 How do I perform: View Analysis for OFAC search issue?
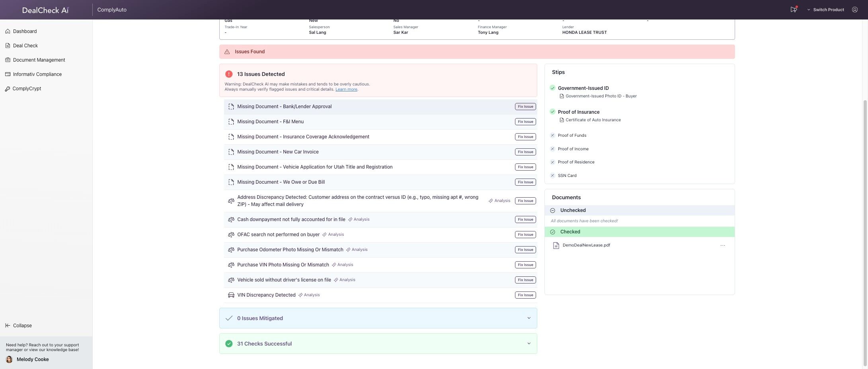[x=333, y=235]
